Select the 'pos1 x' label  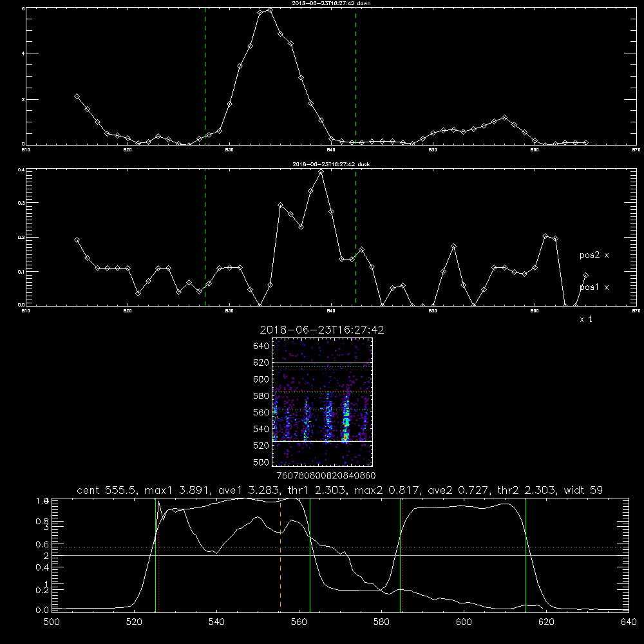(594, 287)
